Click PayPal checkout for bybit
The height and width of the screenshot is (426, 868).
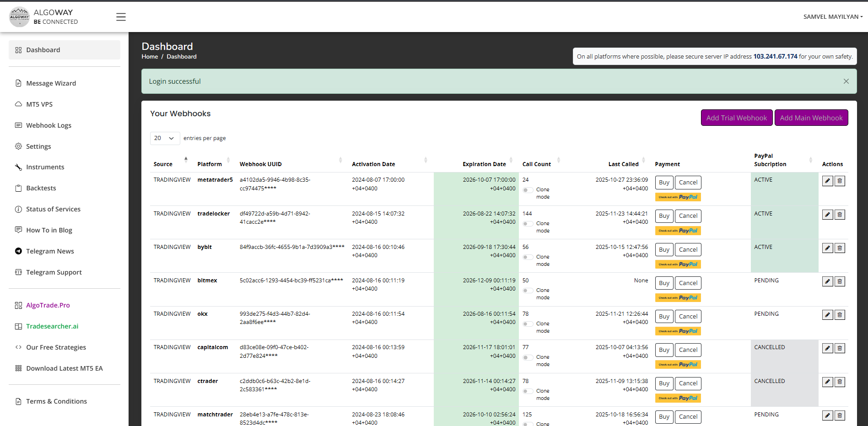pyautogui.click(x=678, y=264)
